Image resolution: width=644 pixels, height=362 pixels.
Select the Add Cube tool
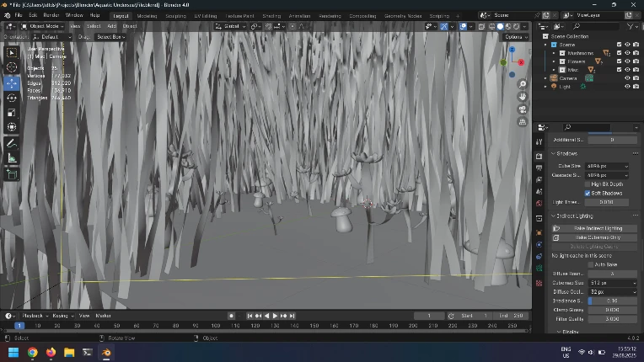click(12, 174)
